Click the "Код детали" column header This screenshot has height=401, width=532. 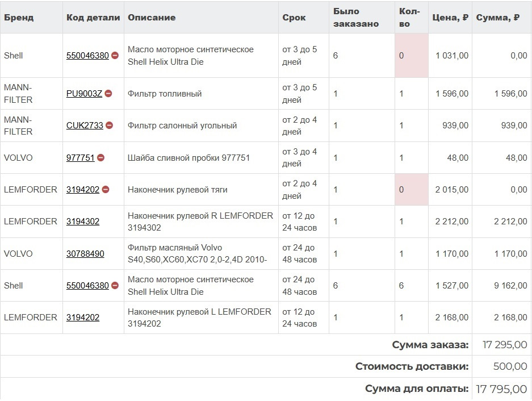[93, 18]
